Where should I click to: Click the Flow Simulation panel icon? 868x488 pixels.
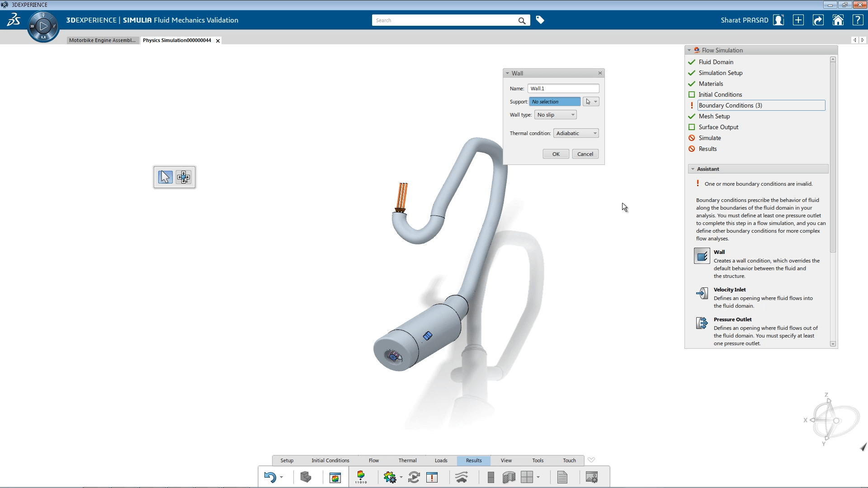click(697, 50)
